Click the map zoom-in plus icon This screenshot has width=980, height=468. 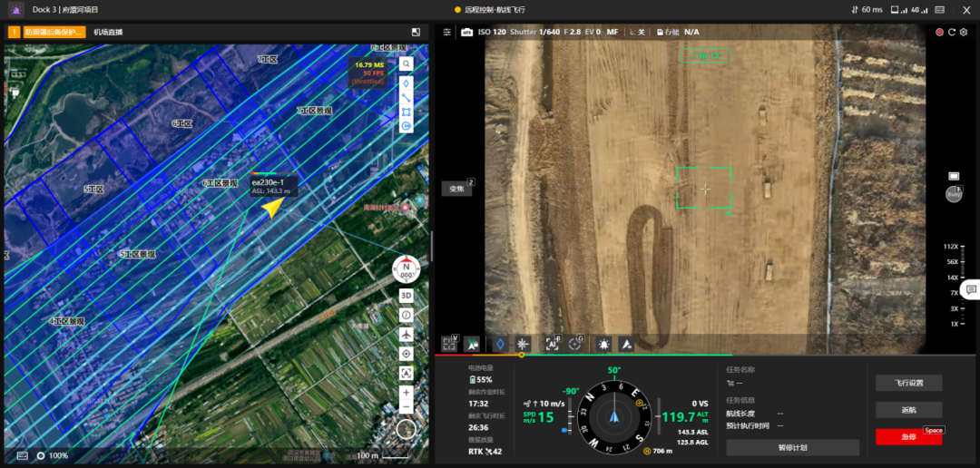point(407,393)
